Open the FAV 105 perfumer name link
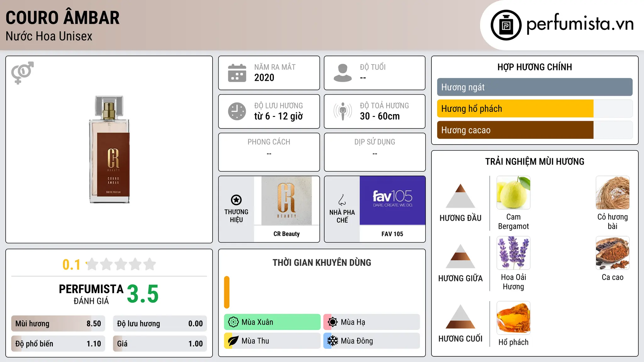This screenshot has height=362, width=644. click(x=392, y=234)
